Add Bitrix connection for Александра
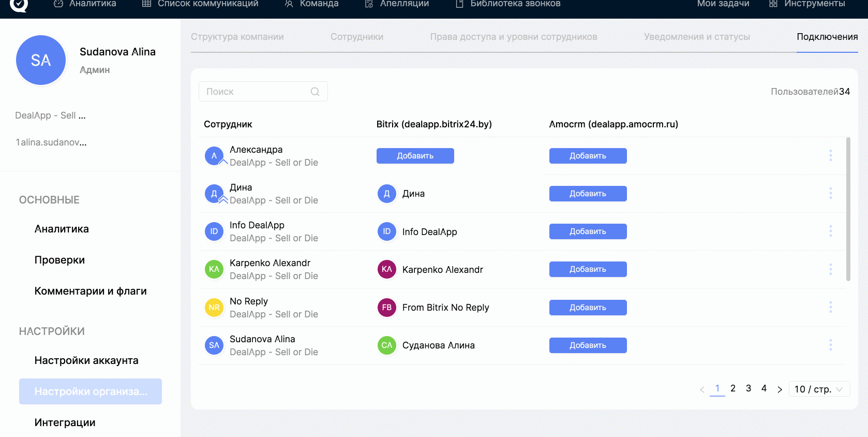 pos(415,156)
